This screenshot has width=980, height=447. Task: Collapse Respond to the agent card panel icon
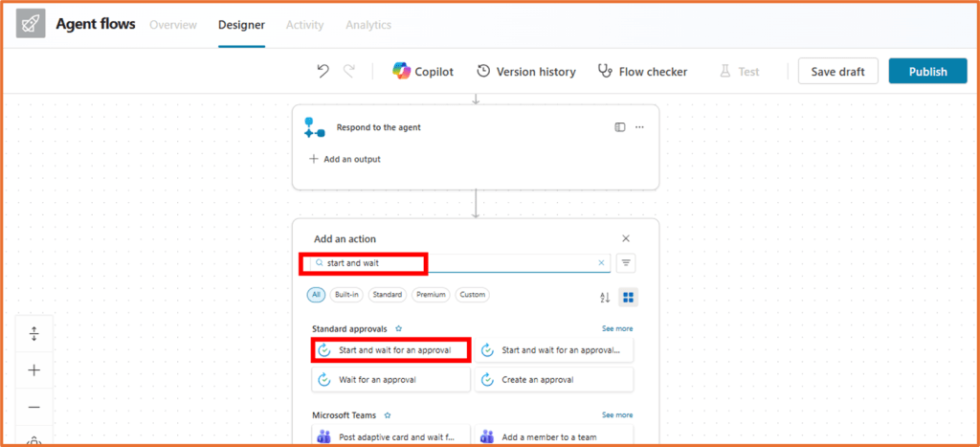click(x=619, y=127)
